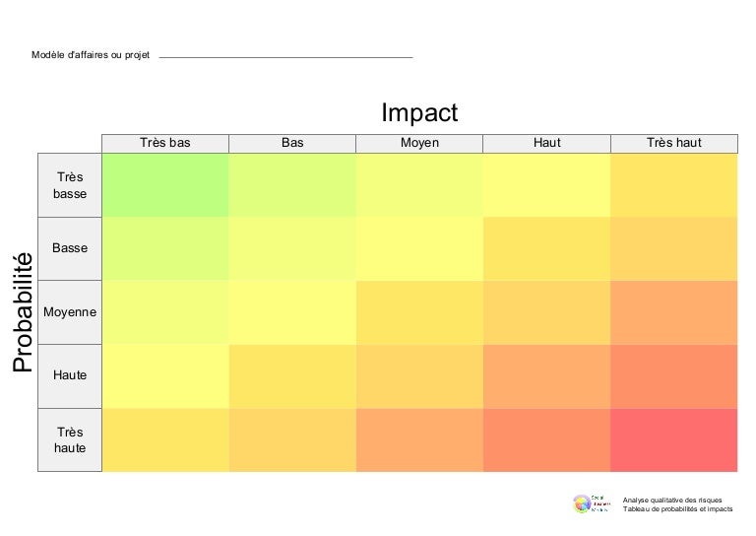Viewport: 756px width, 536px height.
Task: Click the 'Impact' title above the table
Action: [419, 113]
